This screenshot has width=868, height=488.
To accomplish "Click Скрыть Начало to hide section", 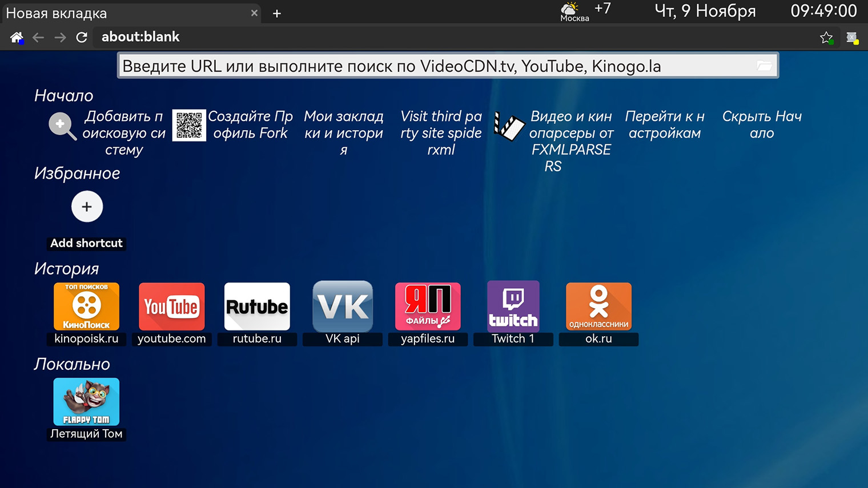I will [762, 124].
